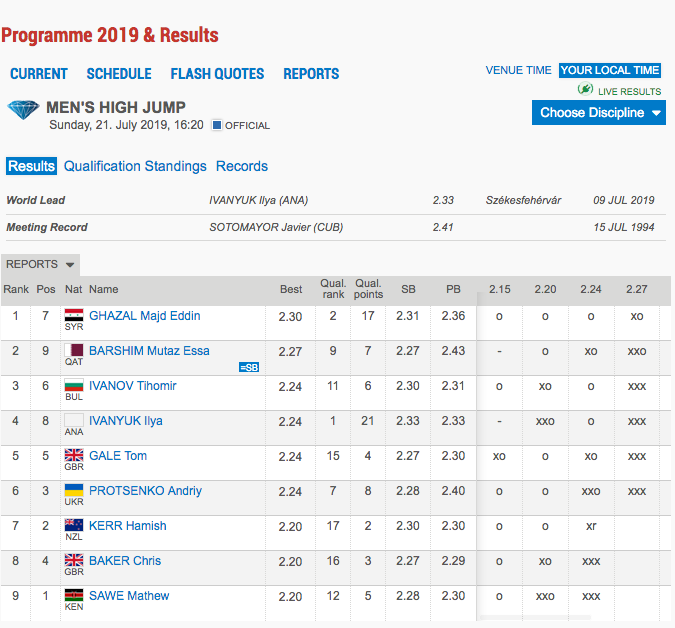Switch to Venue Time display
This screenshot has height=628, width=675.
tap(518, 70)
